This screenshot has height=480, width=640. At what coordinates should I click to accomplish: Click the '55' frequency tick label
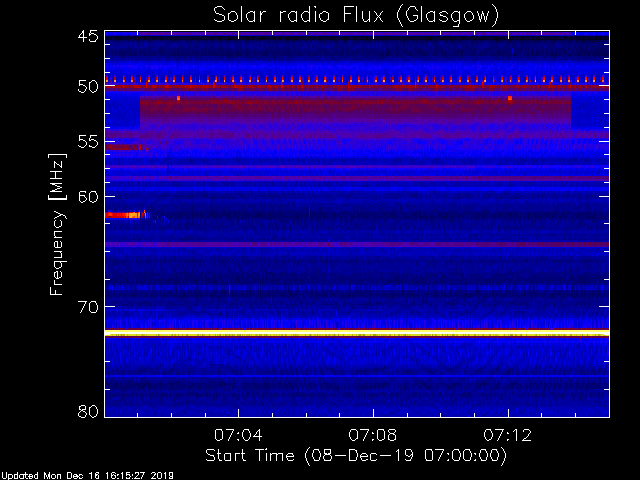click(x=88, y=142)
